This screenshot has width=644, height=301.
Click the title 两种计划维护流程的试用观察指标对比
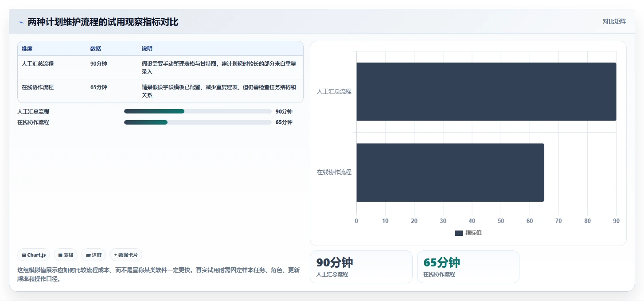(103, 22)
